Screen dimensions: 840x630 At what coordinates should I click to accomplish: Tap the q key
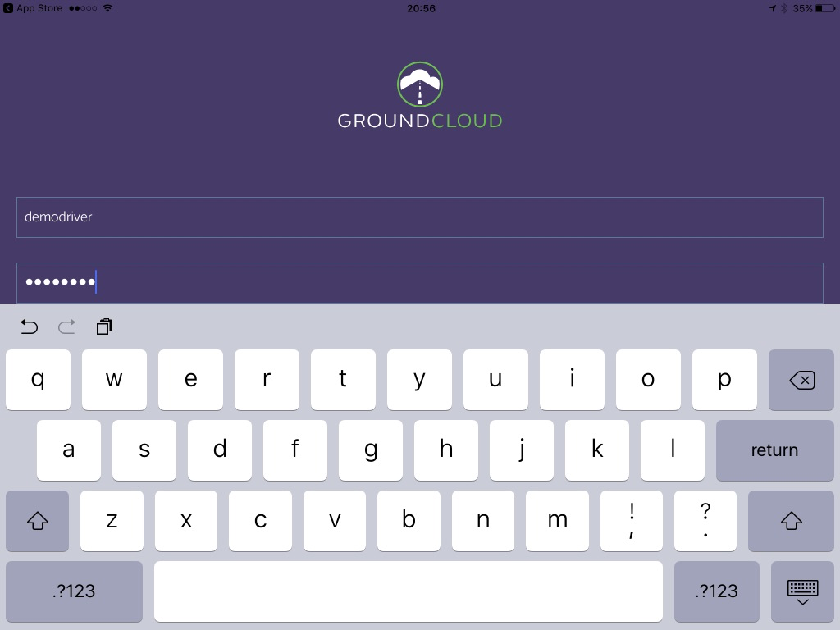(38, 380)
